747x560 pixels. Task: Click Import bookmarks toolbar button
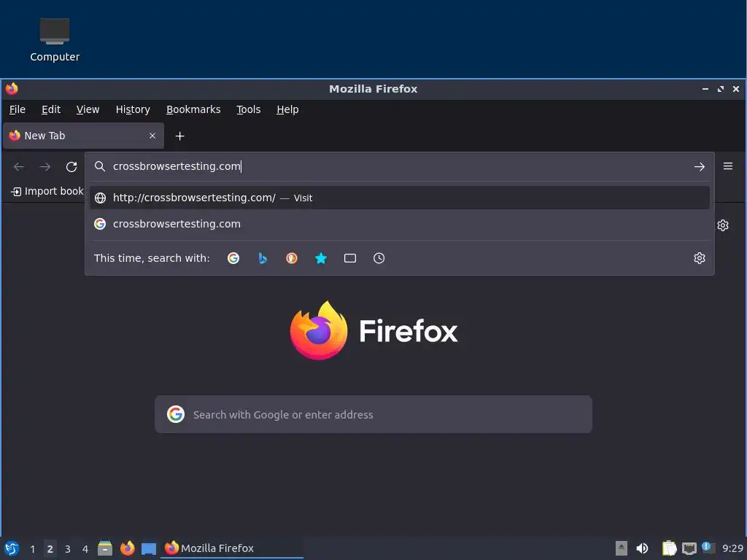click(47, 192)
